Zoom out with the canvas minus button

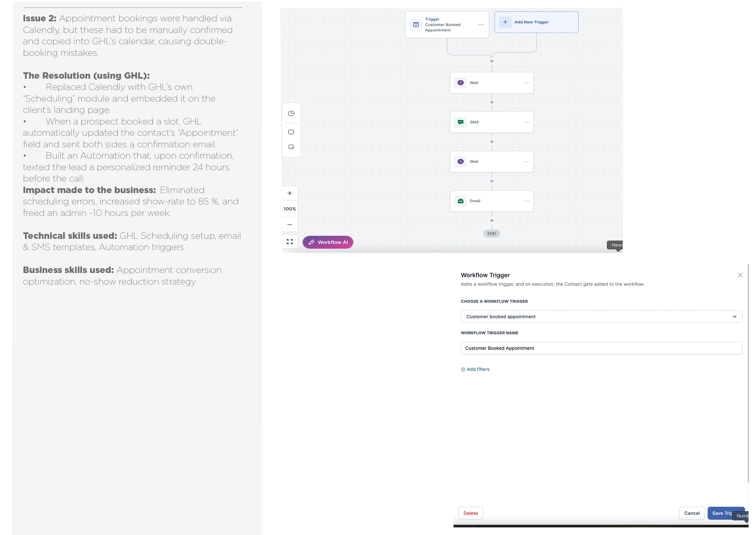click(x=290, y=225)
